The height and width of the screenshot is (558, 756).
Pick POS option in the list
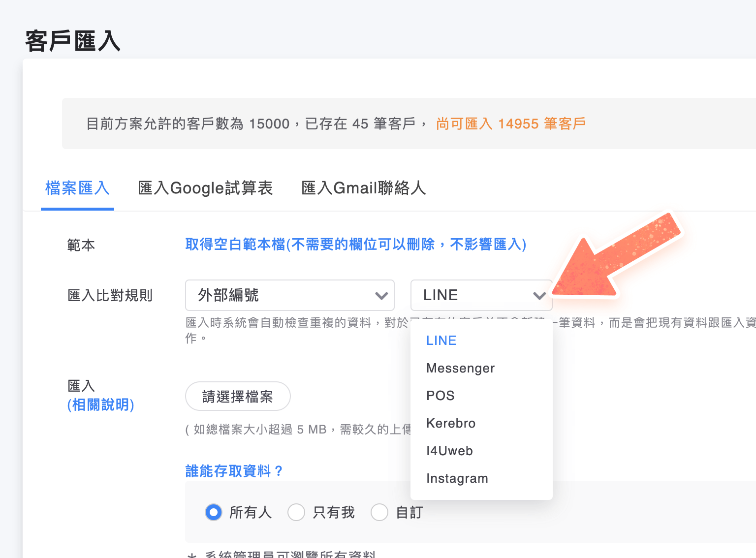point(441,396)
